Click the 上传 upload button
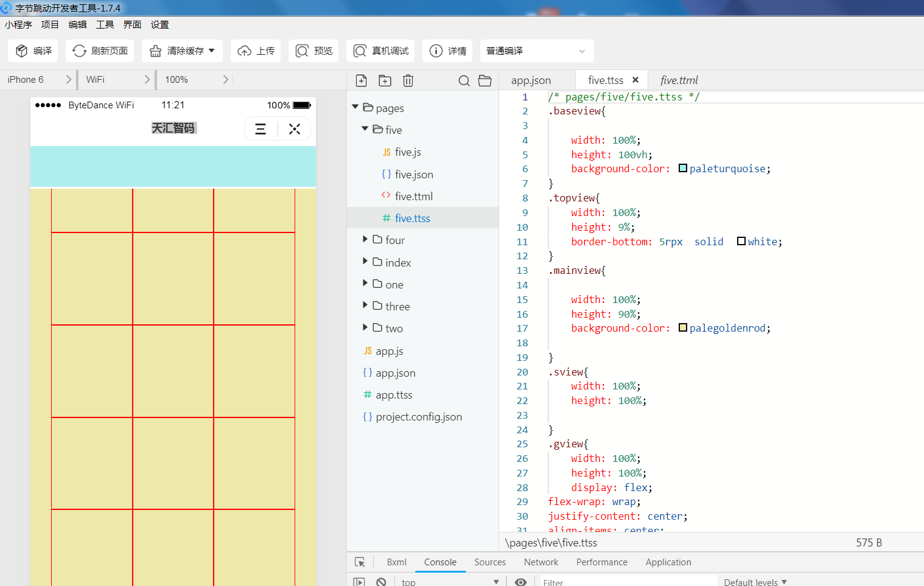This screenshot has height=586, width=924. 256,51
